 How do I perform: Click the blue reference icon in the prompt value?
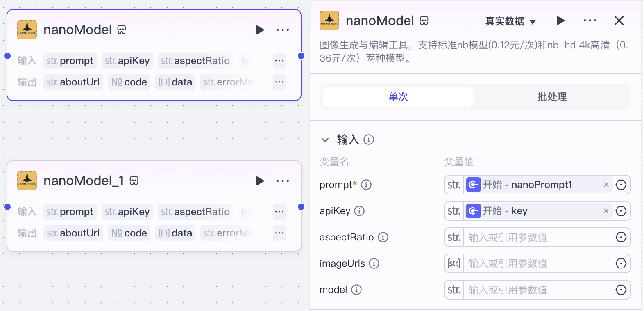point(474,185)
